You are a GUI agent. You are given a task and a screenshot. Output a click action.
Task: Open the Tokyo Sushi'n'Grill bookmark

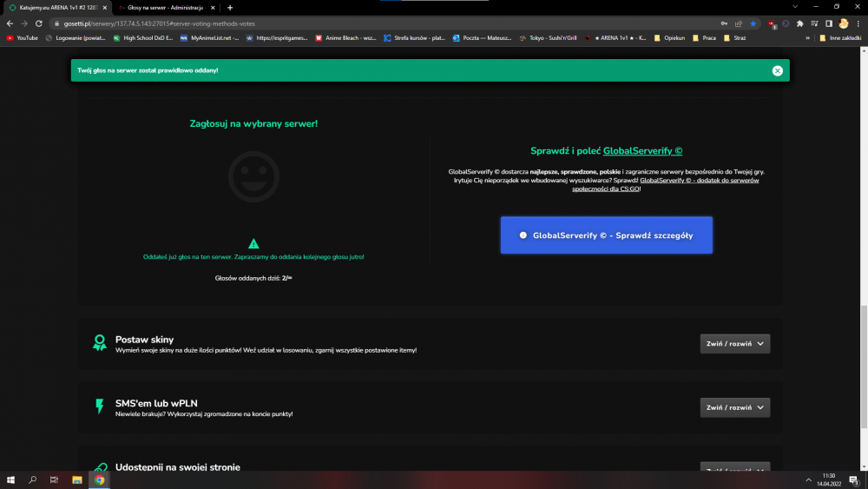tap(548, 38)
